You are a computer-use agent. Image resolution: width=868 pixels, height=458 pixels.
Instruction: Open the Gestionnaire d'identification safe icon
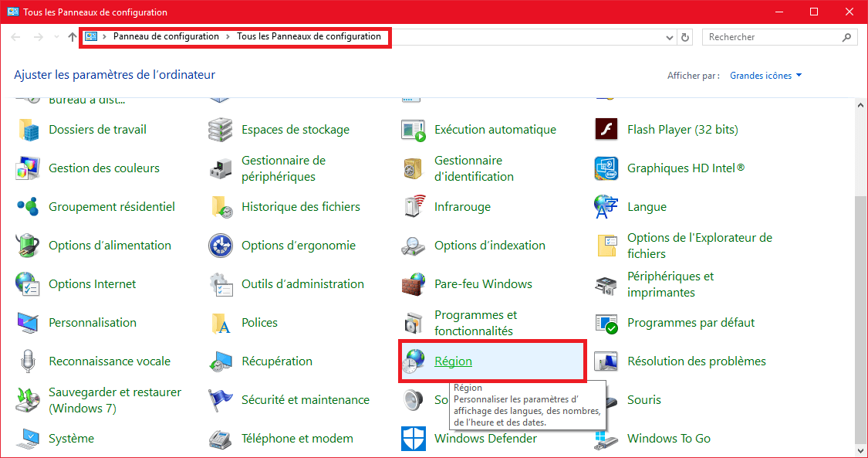point(413,168)
